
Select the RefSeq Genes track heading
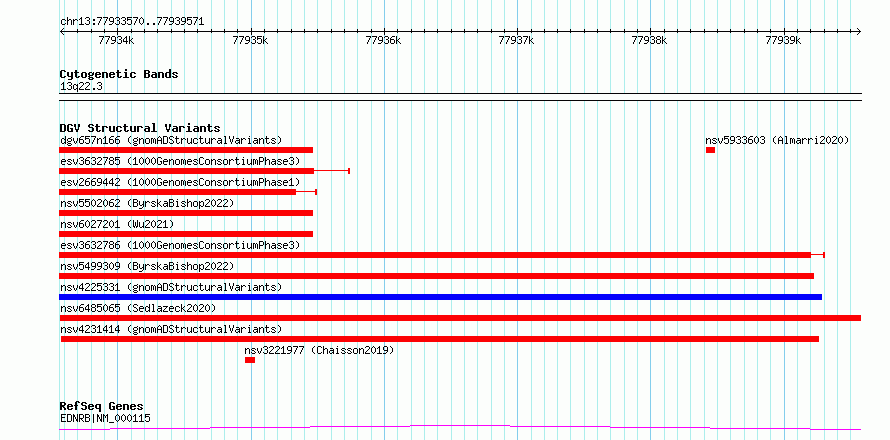(x=102, y=406)
